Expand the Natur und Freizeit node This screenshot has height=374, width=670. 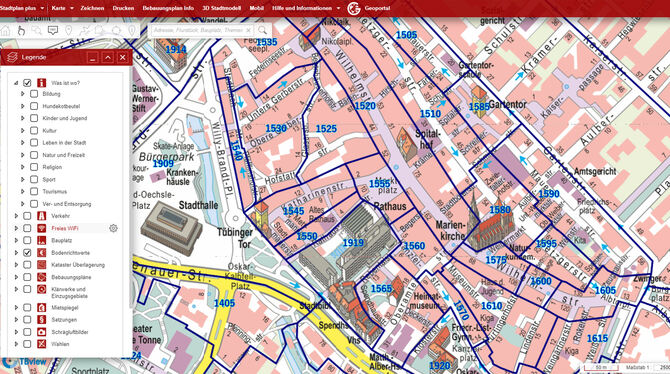[x=23, y=155]
